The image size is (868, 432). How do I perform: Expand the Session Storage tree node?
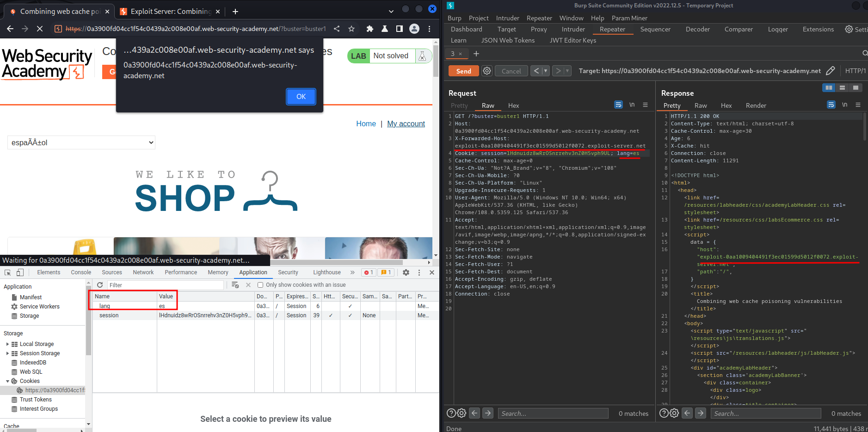7,353
